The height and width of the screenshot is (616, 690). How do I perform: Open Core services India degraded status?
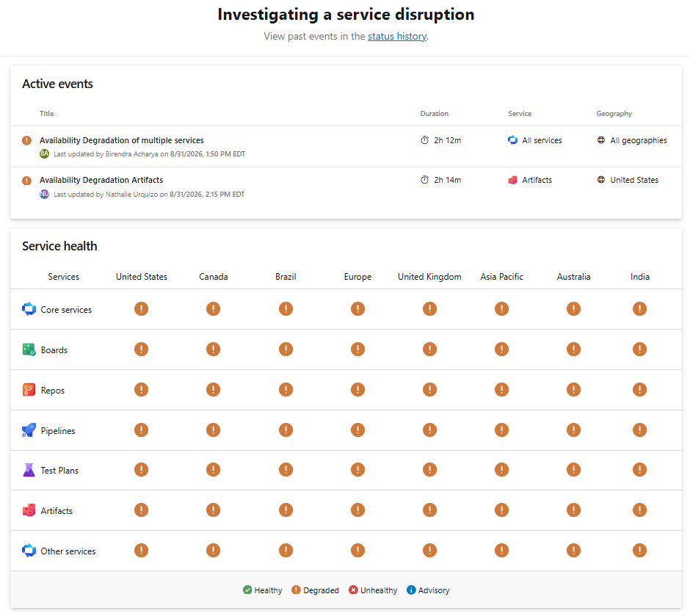639,309
